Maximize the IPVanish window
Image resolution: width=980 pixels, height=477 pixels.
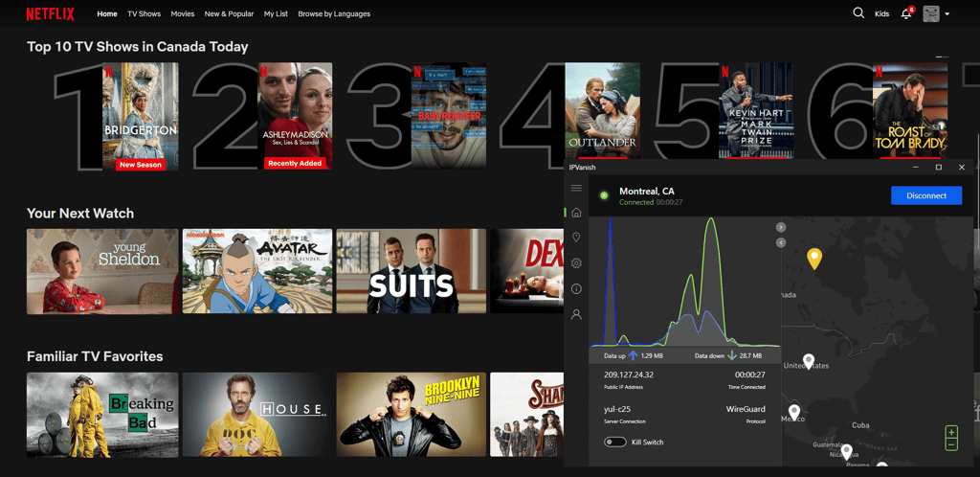click(x=938, y=168)
